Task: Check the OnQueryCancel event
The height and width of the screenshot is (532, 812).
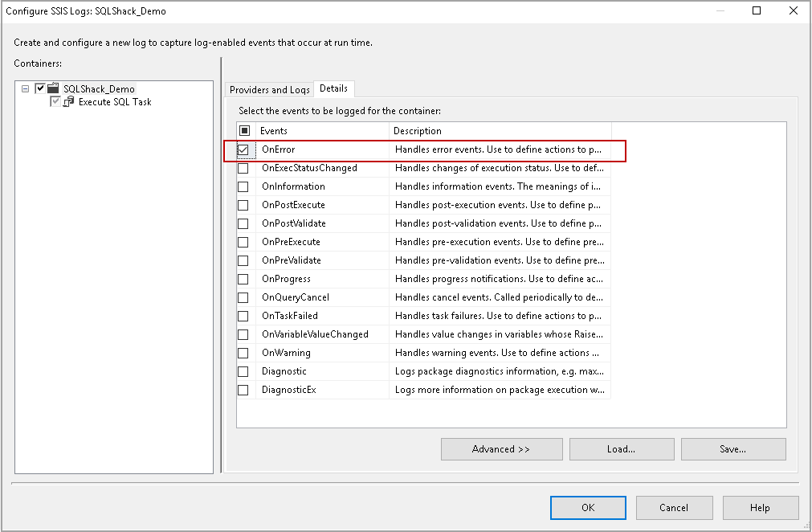Action: pos(243,297)
